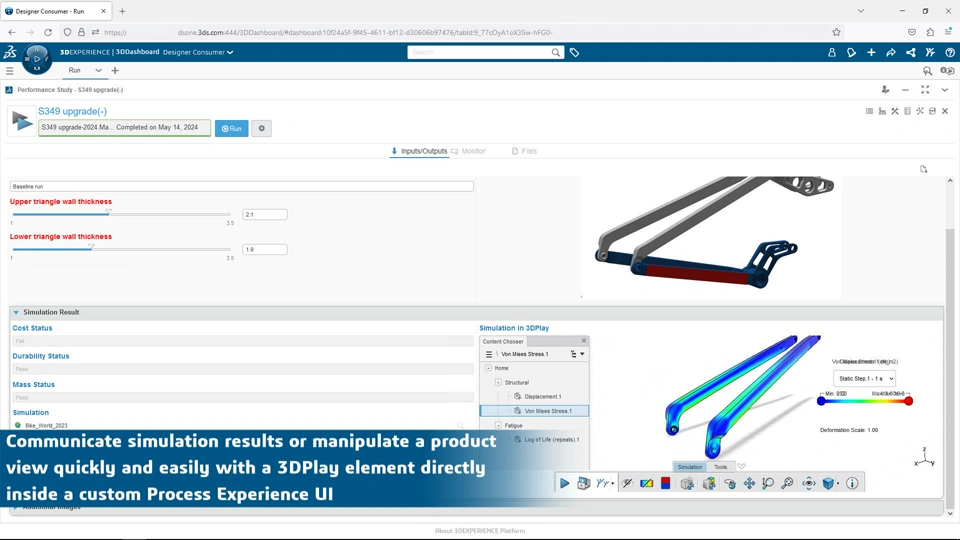Select Von Mises Stress.1 tree item
The width and height of the screenshot is (960, 540).
[534, 411]
